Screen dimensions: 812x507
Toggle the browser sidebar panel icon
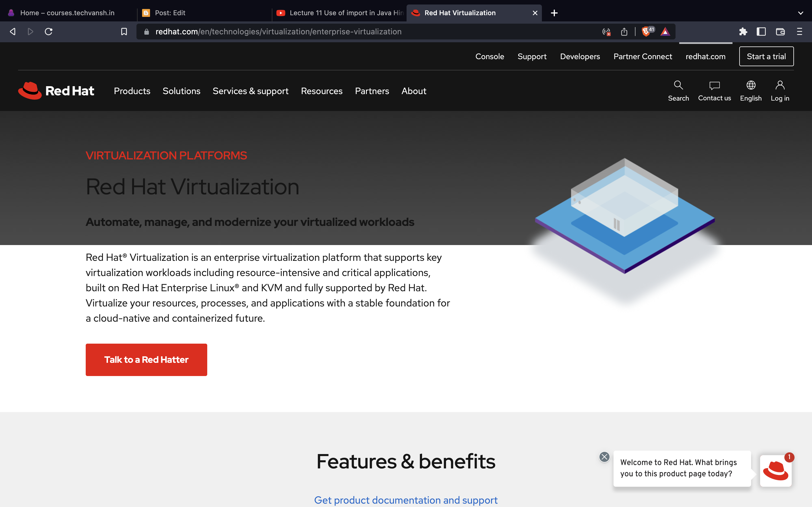[x=761, y=32]
